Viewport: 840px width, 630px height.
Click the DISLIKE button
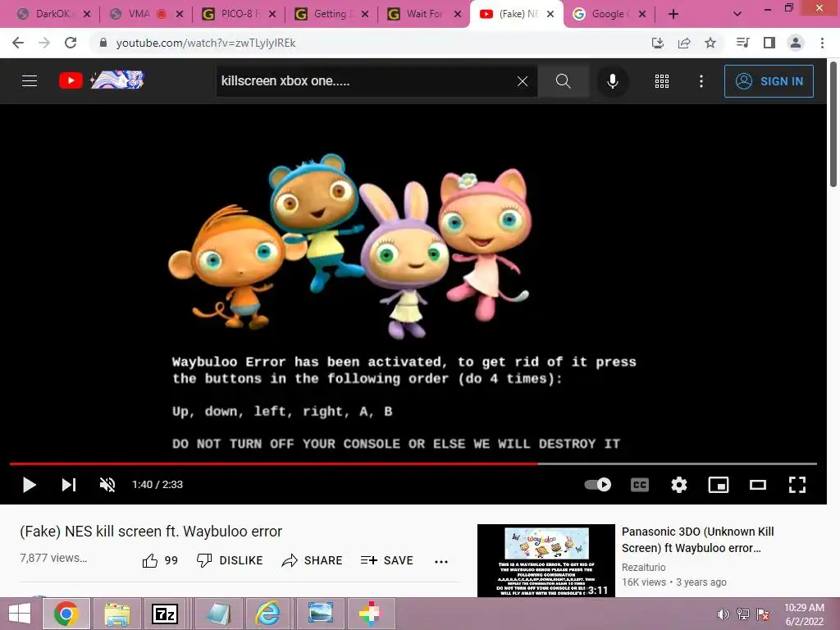230,560
